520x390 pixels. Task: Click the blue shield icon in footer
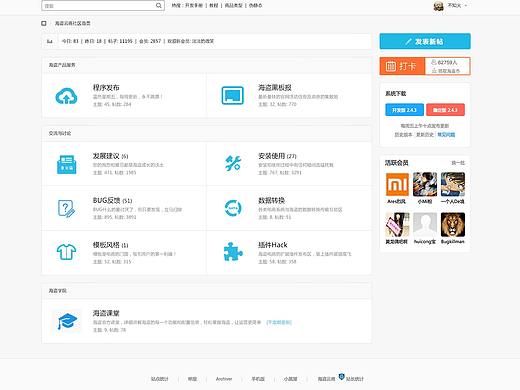341,376
